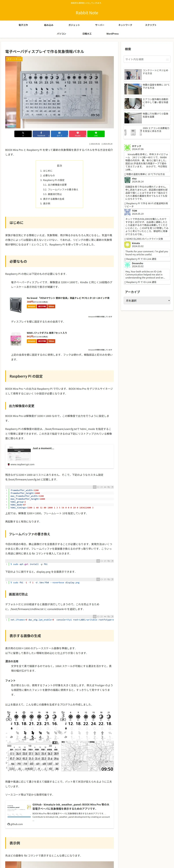Open the エアコン室外機 cooling article thumbnail
Viewport: 174px width, 868px height.
click(x=133, y=103)
